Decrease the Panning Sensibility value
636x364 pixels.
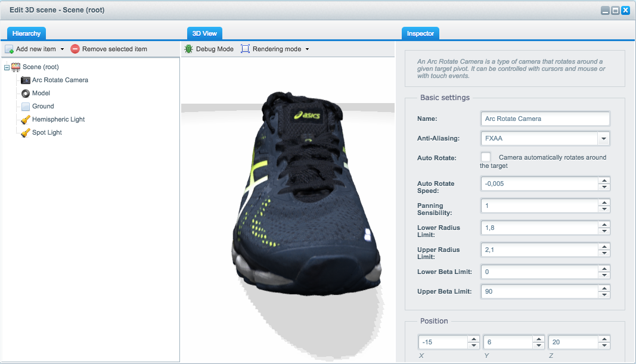[x=604, y=209]
